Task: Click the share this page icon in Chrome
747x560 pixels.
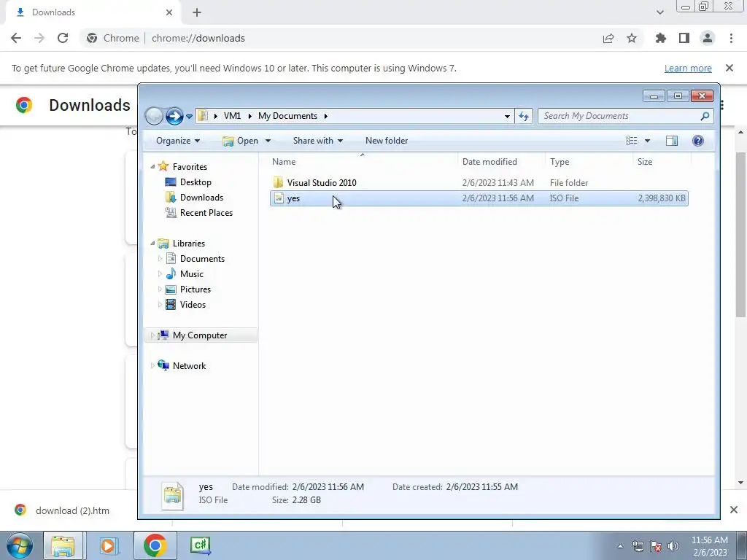Action: pyautogui.click(x=608, y=38)
